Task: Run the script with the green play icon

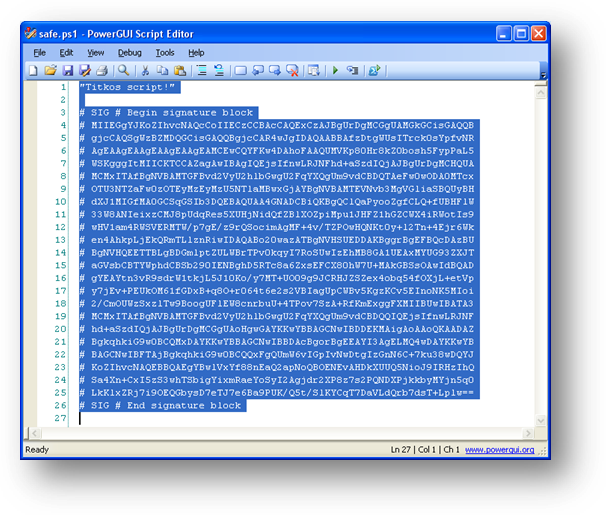Action: click(336, 71)
